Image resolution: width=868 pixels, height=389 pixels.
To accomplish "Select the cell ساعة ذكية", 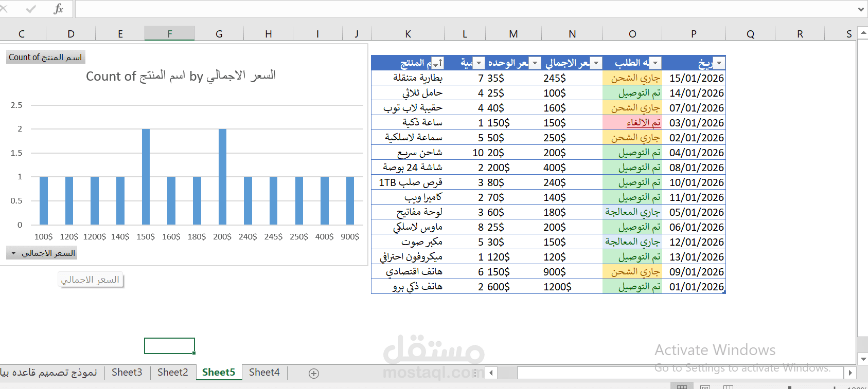I will tap(408, 123).
